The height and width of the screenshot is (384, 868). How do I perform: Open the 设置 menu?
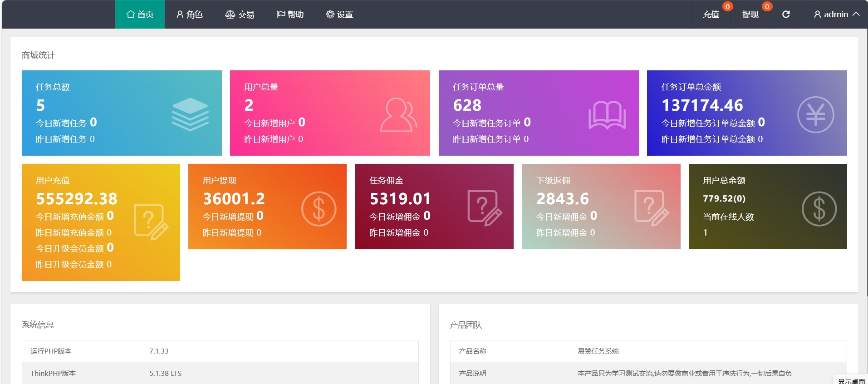[x=339, y=15]
